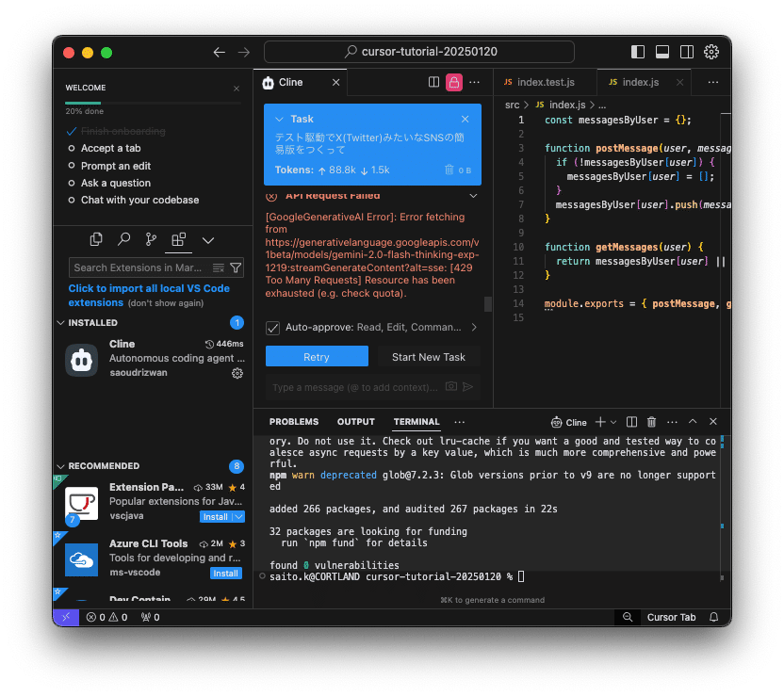This screenshot has width=784, height=696.
Task: Open notifications bell in status bar
Action: [x=713, y=617]
